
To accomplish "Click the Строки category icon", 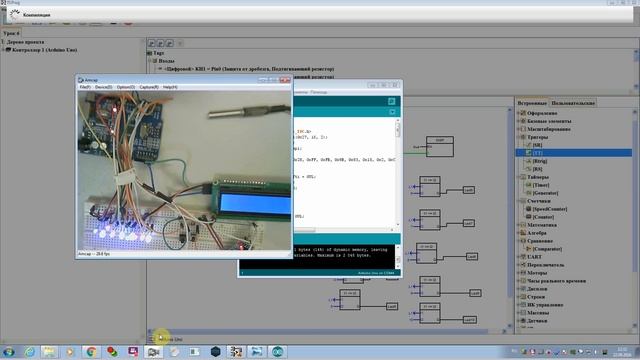I will pyautogui.click(x=523, y=297).
